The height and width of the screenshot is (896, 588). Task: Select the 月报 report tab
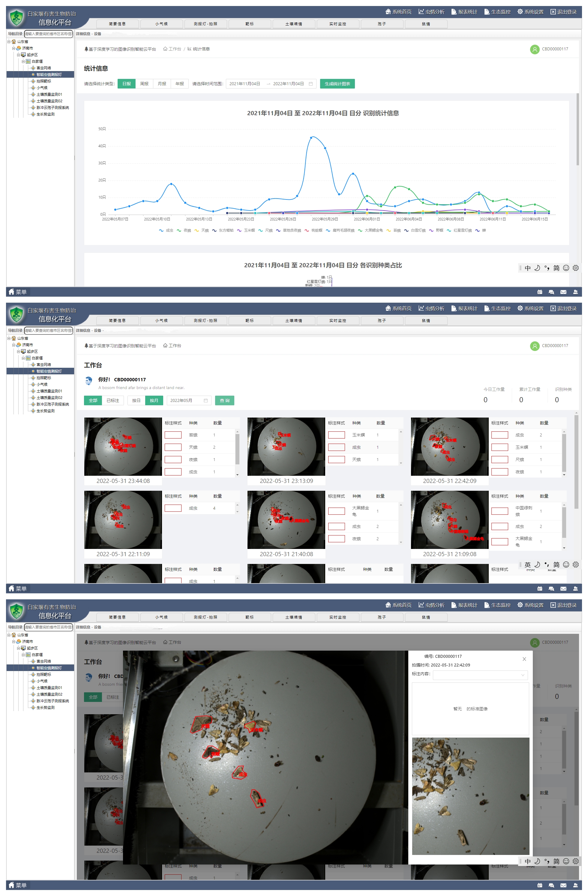162,84
